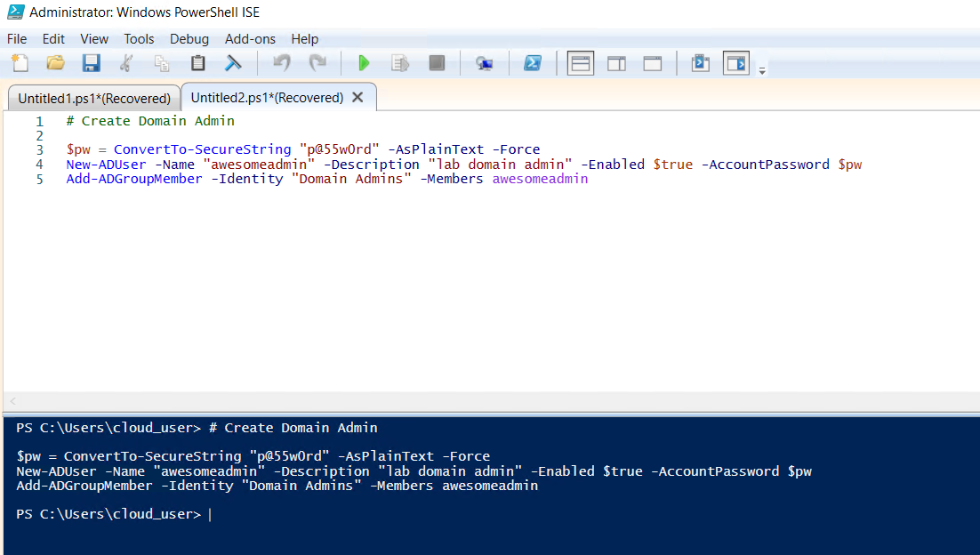The height and width of the screenshot is (555, 980).
Task: Click "-AccountPassword" parameter in the script editor
Action: click(766, 165)
